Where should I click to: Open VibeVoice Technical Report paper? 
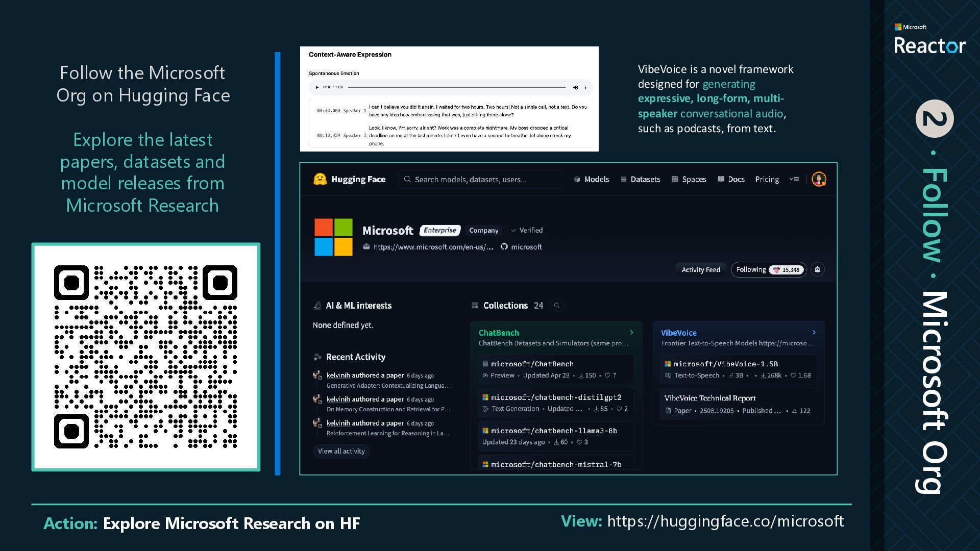(738, 404)
